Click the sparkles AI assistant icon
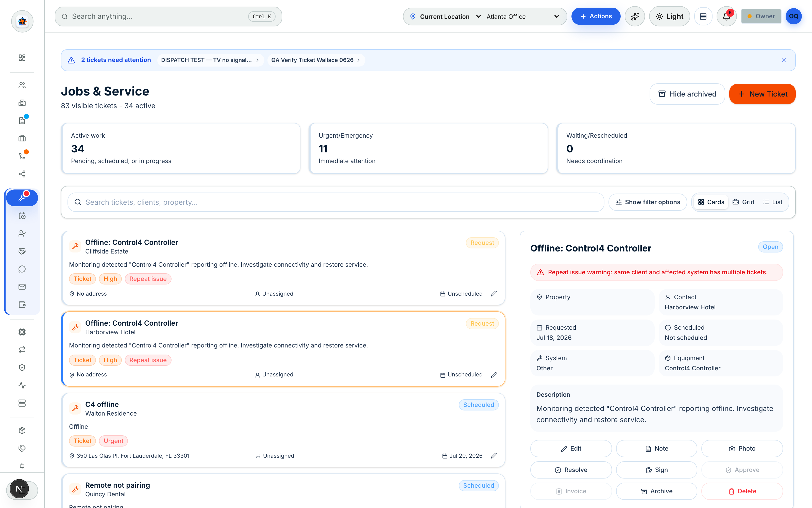Viewport: 812px width, 508px height. [x=635, y=17]
